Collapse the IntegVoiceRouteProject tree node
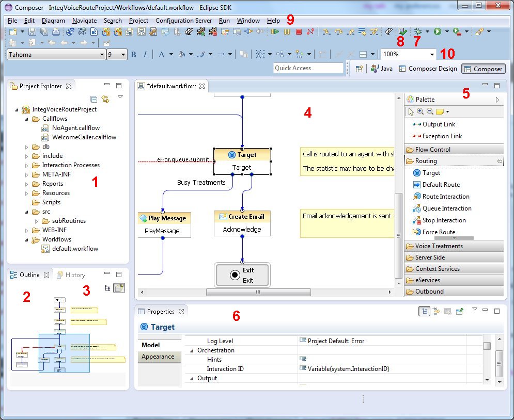The width and height of the screenshot is (514, 420). coord(17,110)
